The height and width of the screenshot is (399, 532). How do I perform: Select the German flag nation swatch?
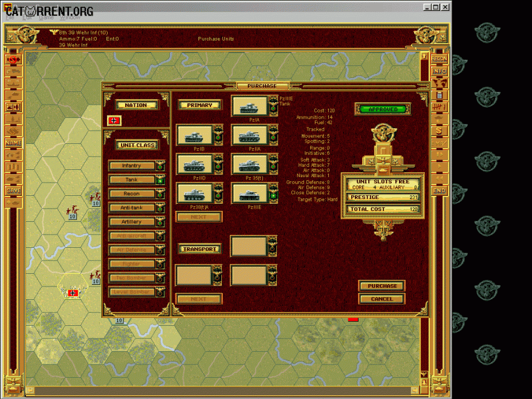point(114,120)
